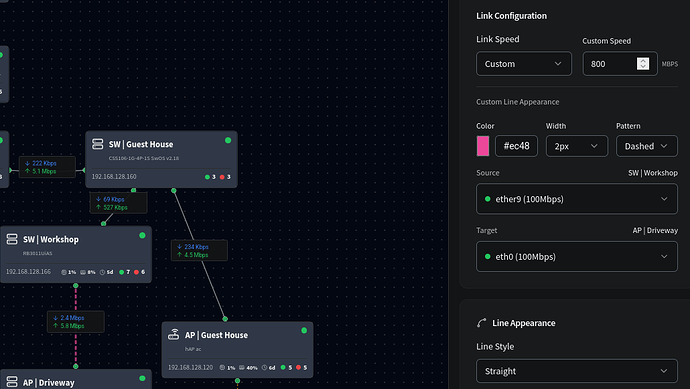Click IP address 192.168.128.120
This screenshot has width=690, height=389.
click(190, 367)
